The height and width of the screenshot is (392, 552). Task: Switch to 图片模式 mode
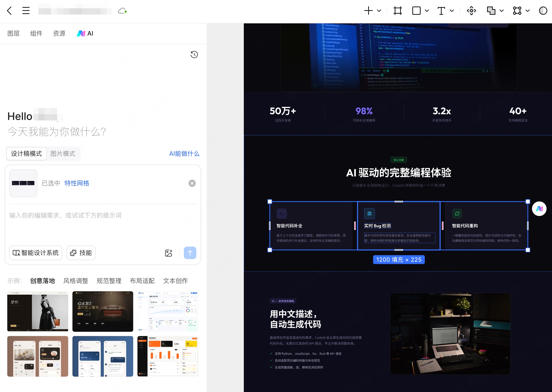point(63,154)
